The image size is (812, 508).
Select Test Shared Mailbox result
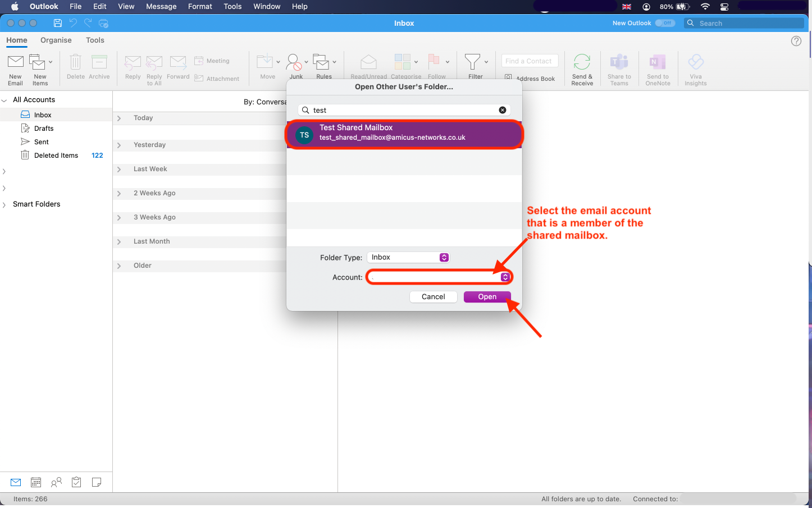[x=404, y=135]
